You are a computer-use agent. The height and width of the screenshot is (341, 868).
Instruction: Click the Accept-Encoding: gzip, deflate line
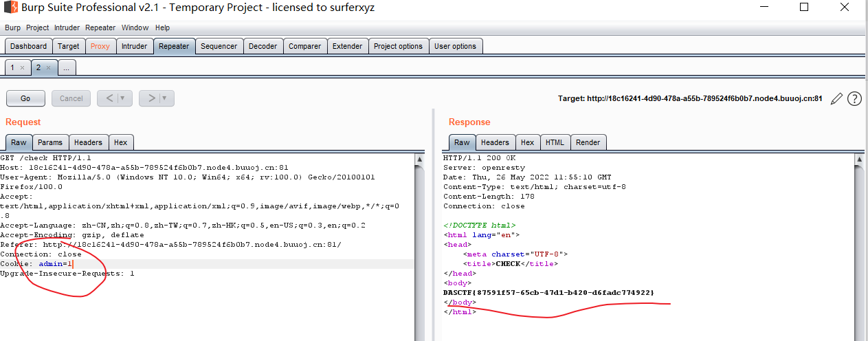(72, 235)
